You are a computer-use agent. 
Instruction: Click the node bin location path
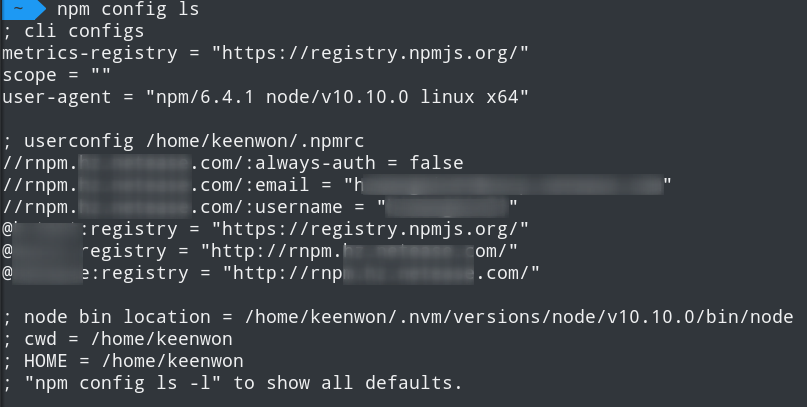pos(518,317)
